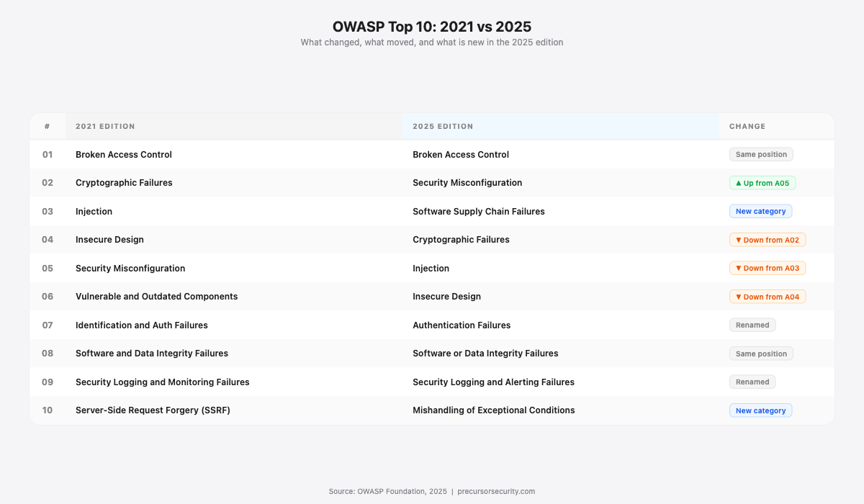Expand the Software and Data Integrity Failures row
This screenshot has width=864, height=504.
152,353
